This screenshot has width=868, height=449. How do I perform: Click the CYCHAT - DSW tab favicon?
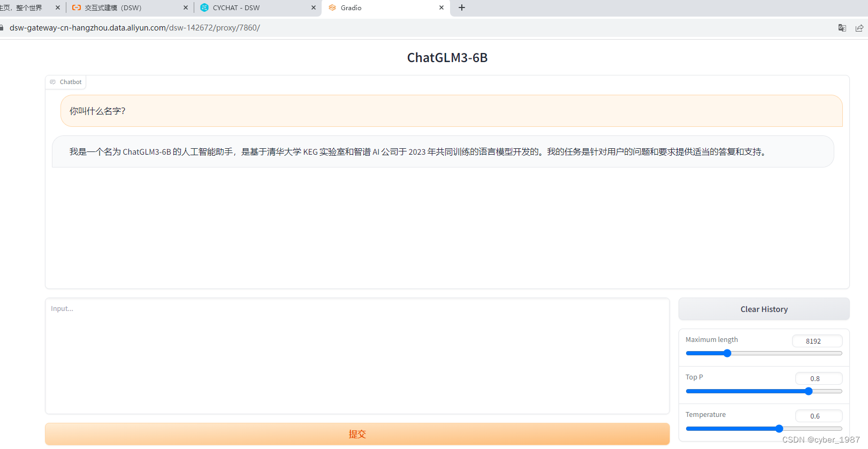click(x=204, y=7)
